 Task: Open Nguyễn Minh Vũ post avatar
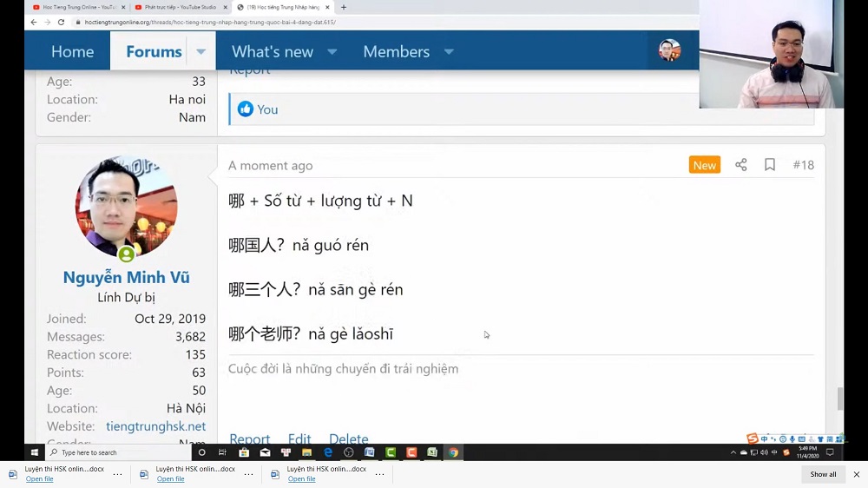click(x=126, y=208)
